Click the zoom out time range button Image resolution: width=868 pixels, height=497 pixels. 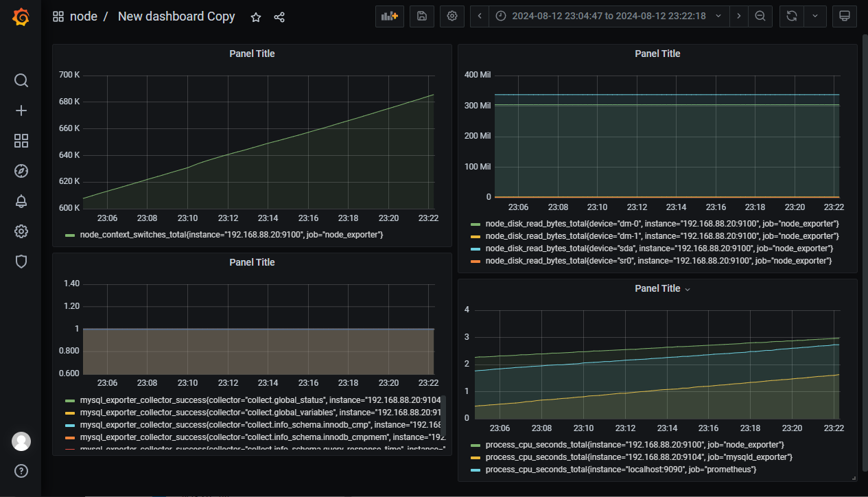pos(760,16)
